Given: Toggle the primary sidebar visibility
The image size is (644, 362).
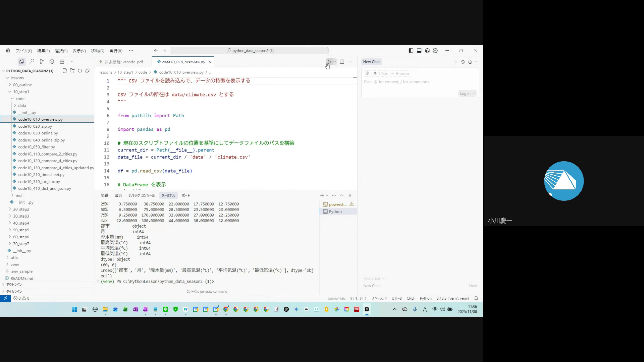Looking at the screenshot, I should point(411,51).
